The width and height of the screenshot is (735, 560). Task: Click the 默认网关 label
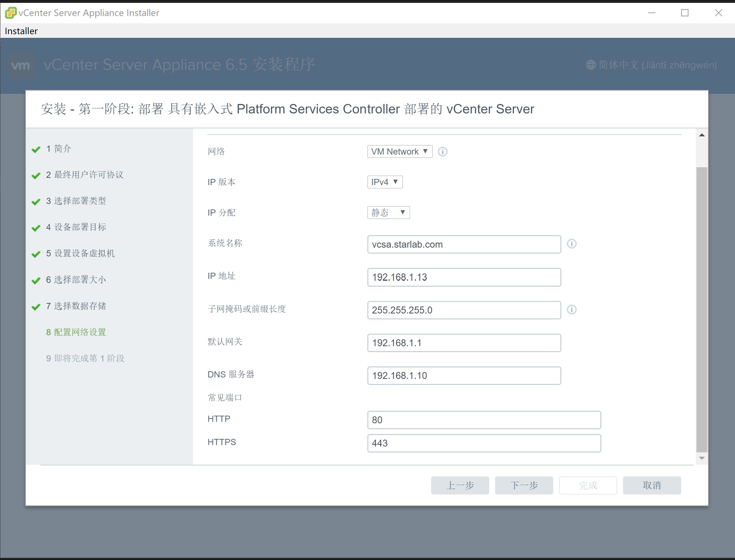tap(225, 341)
